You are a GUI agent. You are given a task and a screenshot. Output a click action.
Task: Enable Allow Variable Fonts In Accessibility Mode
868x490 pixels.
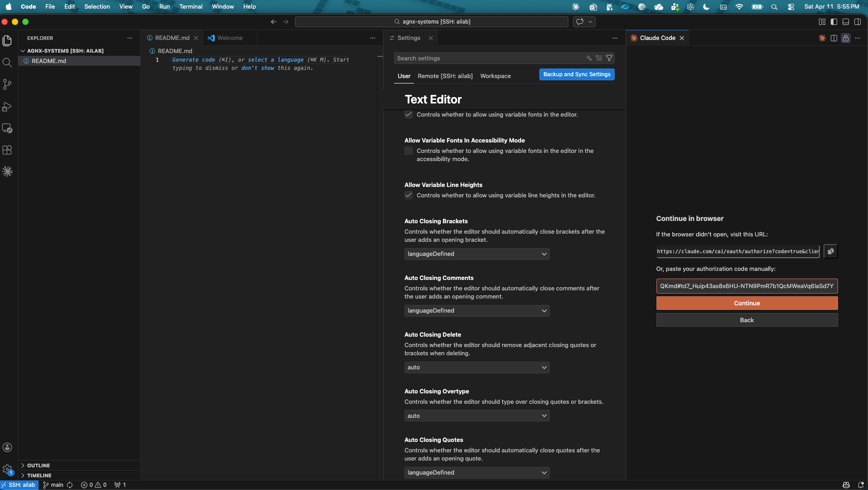(x=409, y=151)
